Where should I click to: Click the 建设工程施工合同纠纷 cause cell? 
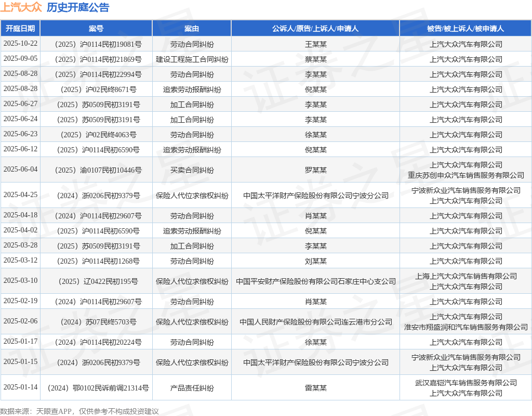point(192,59)
